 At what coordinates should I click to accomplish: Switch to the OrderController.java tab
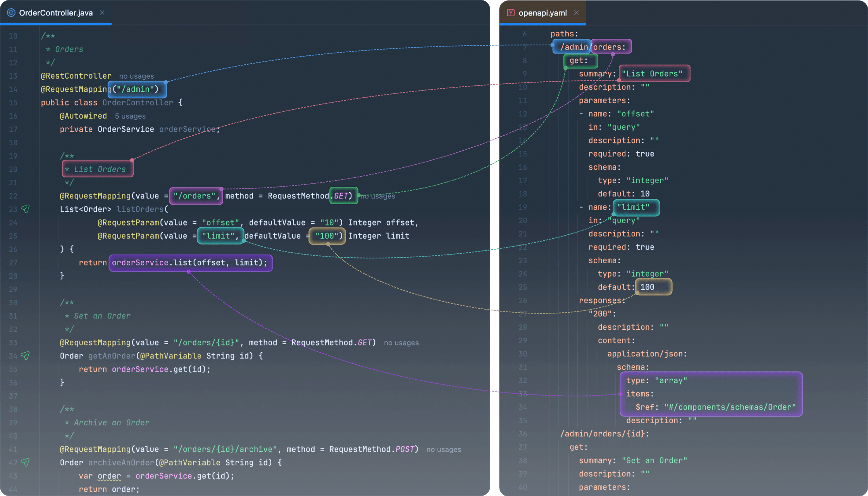[56, 13]
